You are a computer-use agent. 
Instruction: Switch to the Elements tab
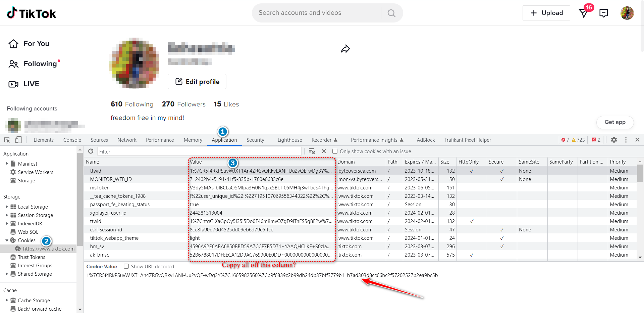[x=44, y=140]
